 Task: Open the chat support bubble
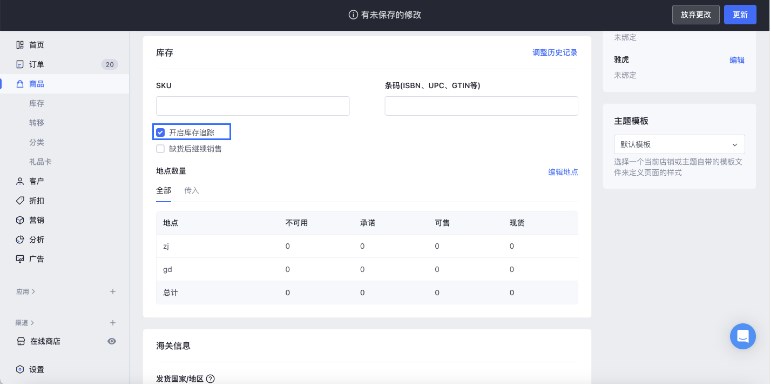coord(742,336)
